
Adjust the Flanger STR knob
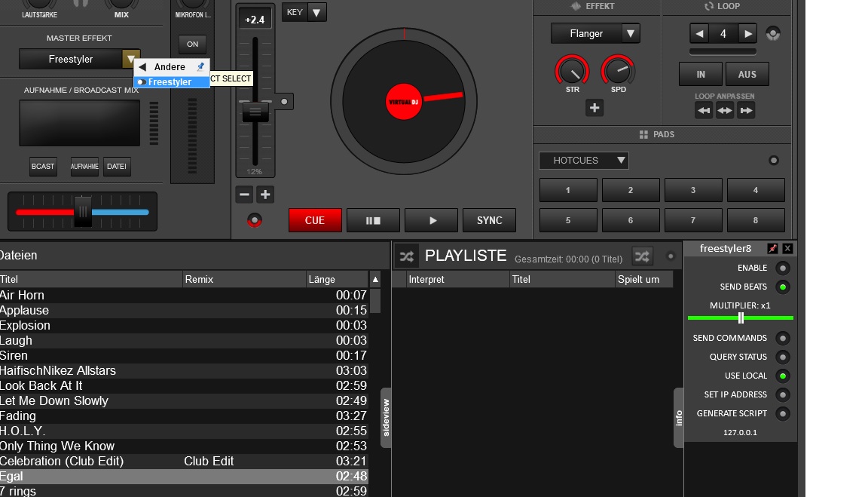573,71
